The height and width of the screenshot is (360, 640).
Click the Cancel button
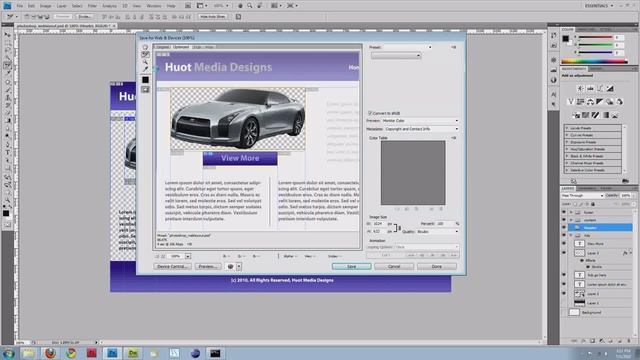[394, 267]
